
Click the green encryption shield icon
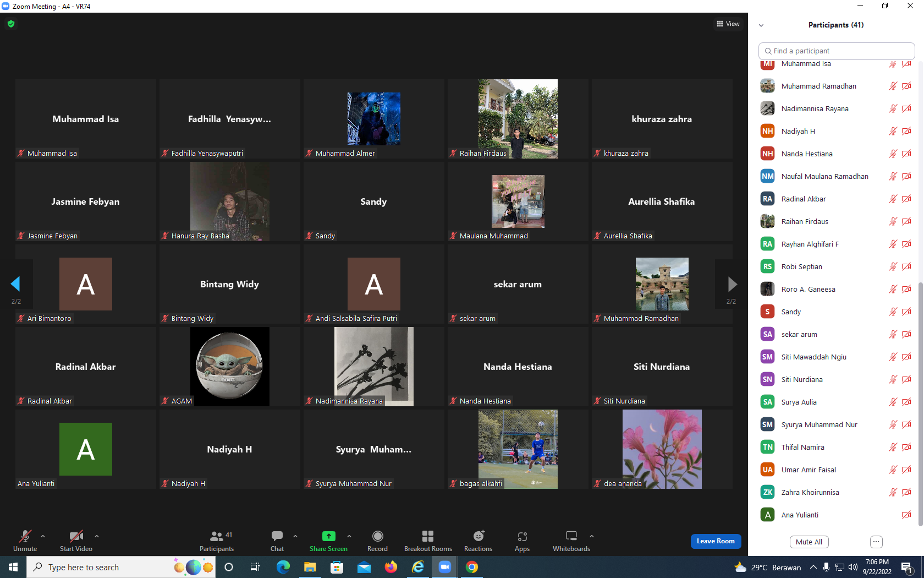tap(11, 24)
